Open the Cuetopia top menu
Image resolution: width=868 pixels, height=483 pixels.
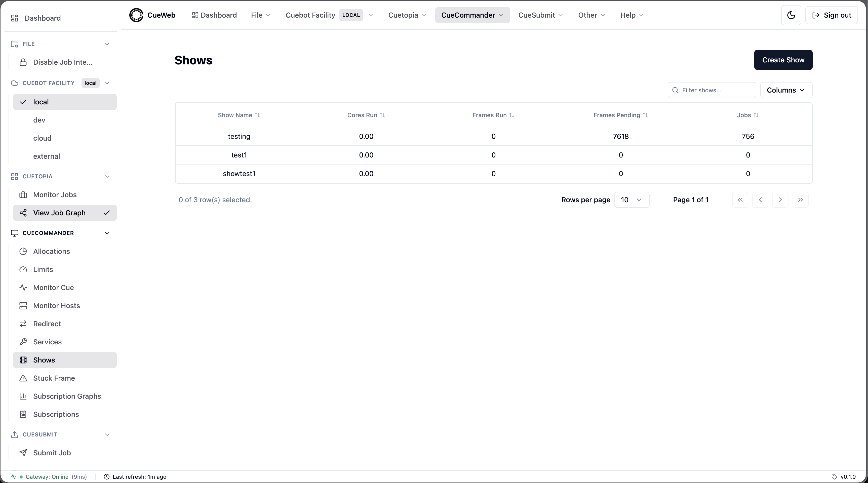(407, 15)
